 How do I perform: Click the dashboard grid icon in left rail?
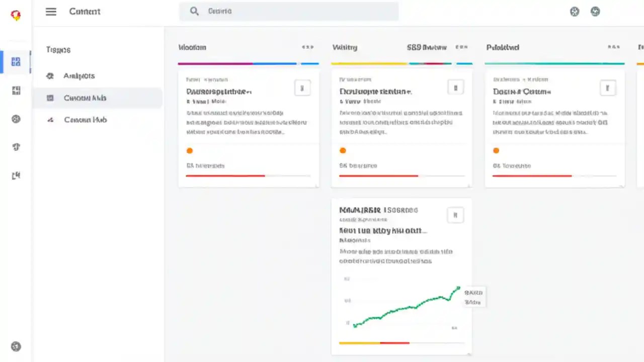[x=16, y=61]
